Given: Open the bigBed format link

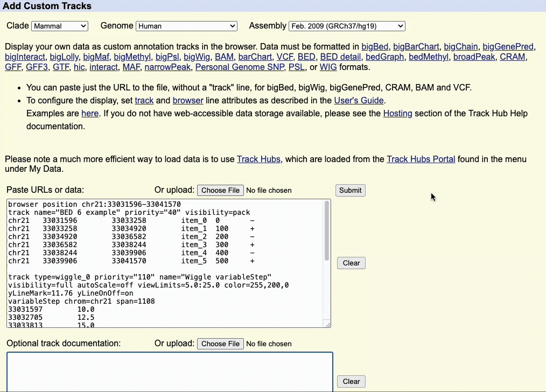Looking at the screenshot, I should [374, 46].
